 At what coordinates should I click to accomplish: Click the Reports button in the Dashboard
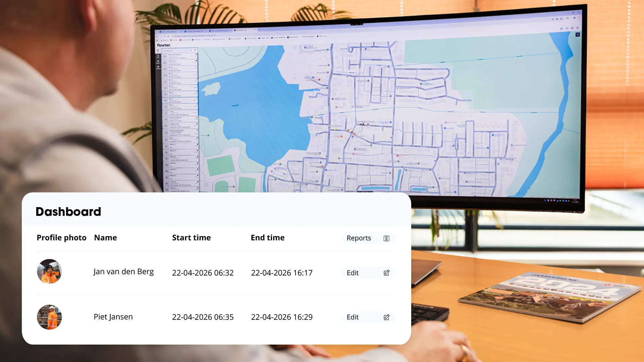[x=368, y=238]
